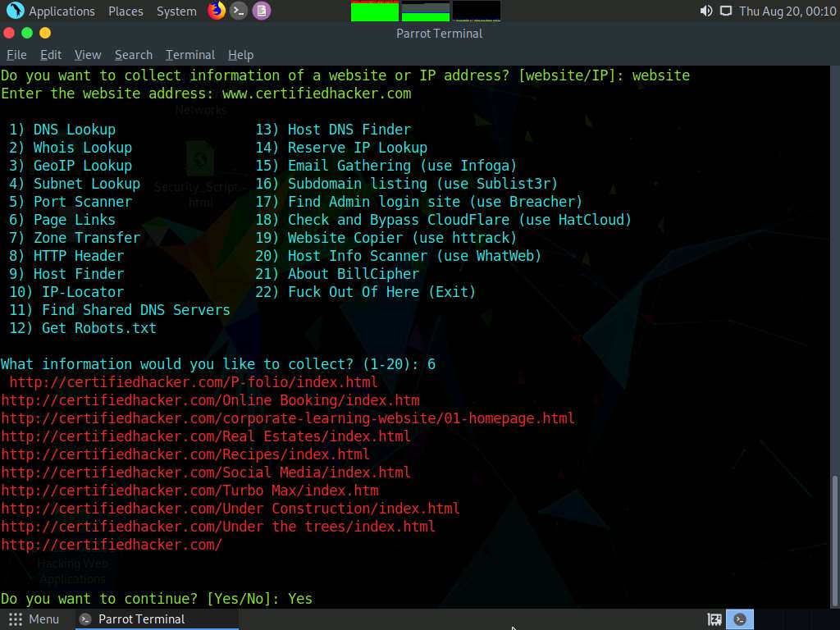
Task: Click '18) Check and Bypass CloudFlare' line
Action: click(x=443, y=220)
